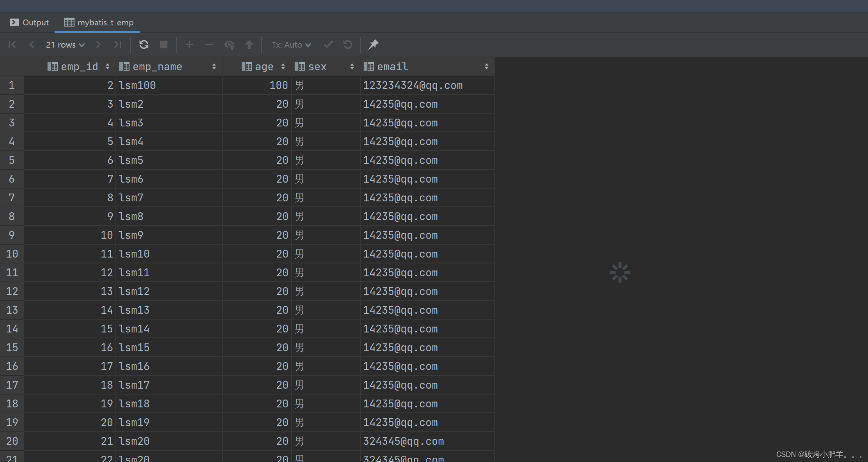The height and width of the screenshot is (462, 868).
Task: Click the 123234324@qq.com email cell
Action: tap(428, 85)
